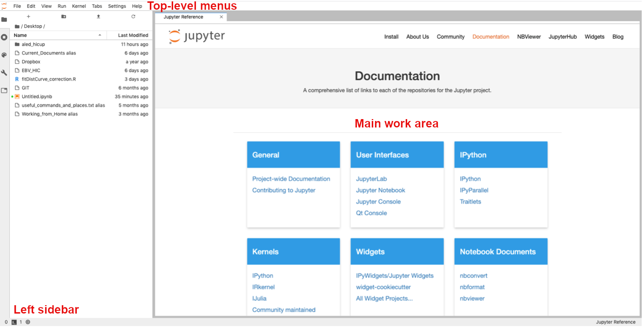Sort files by Last Modified column
644x328 pixels.
[x=129, y=35]
